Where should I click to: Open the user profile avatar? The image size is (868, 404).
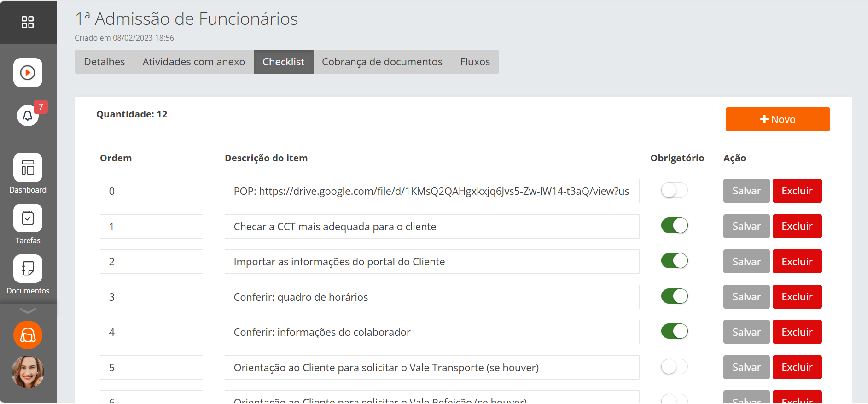click(x=28, y=372)
